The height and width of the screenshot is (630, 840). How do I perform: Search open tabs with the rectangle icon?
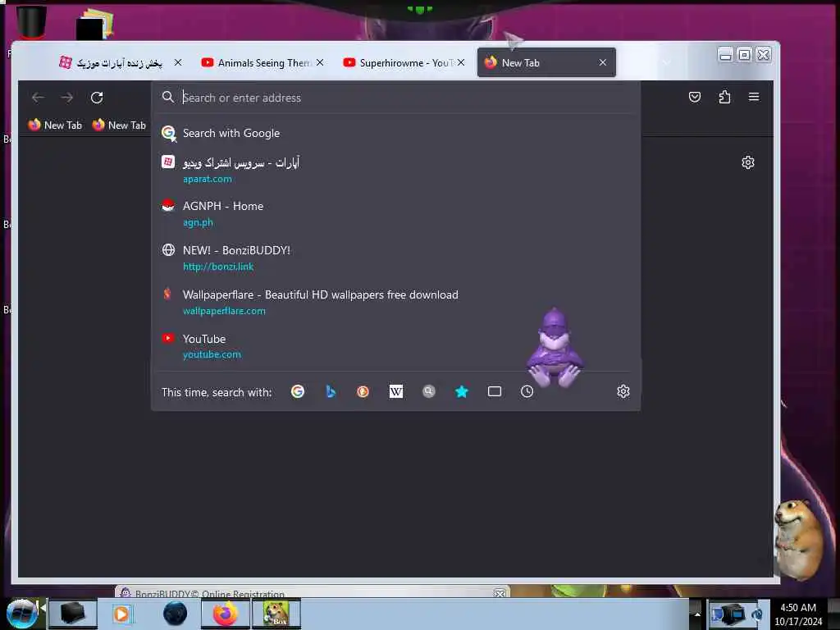click(495, 391)
